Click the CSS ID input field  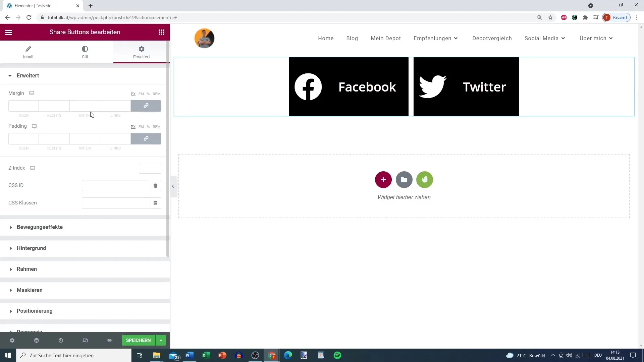(x=116, y=186)
